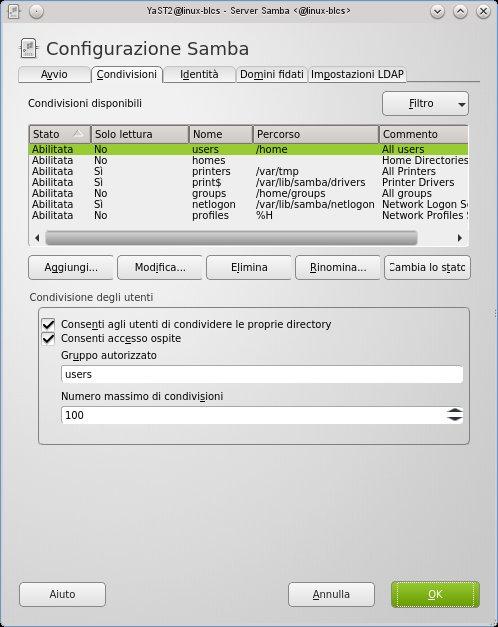Click the Cambia lo stato button

pyautogui.click(x=427, y=268)
